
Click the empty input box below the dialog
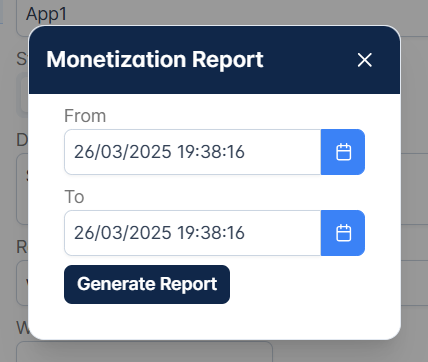pyautogui.click(x=144, y=352)
